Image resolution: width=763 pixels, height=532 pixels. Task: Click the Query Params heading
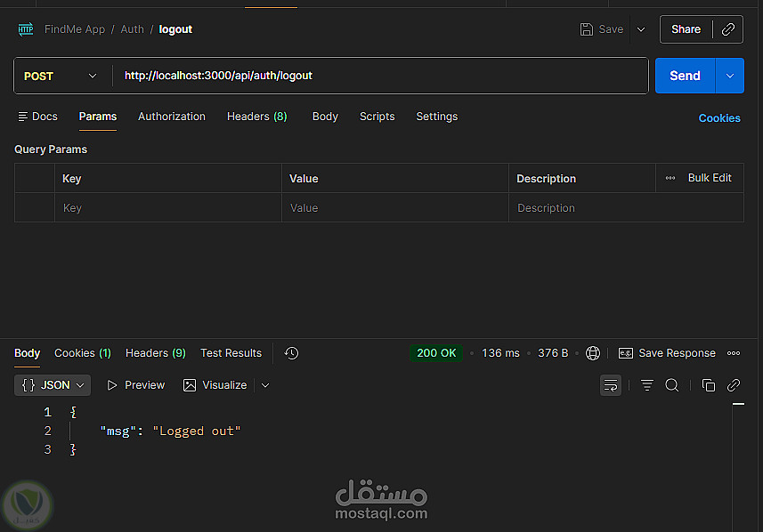point(51,149)
